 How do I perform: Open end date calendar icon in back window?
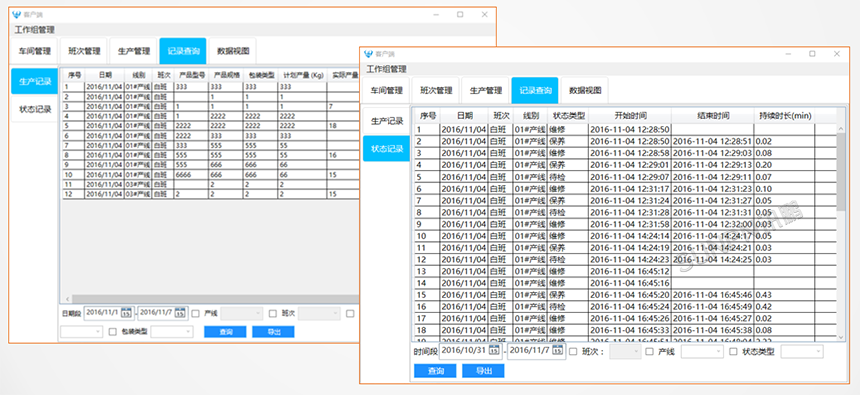click(180, 313)
